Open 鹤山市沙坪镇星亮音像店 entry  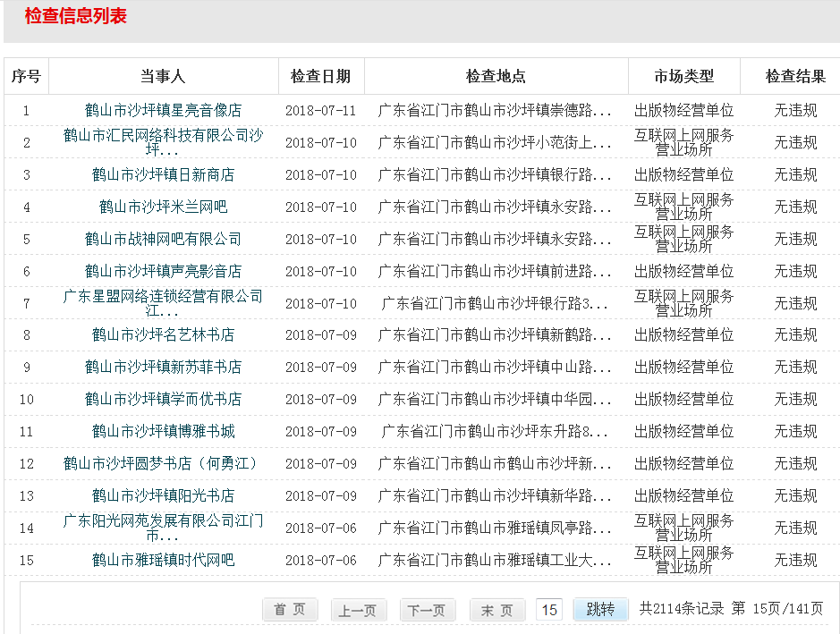[163, 111]
